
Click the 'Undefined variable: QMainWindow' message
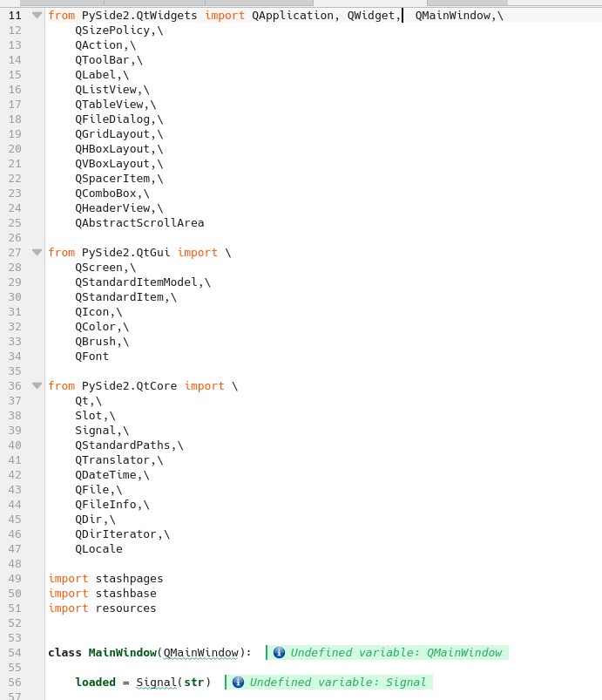[396, 653]
